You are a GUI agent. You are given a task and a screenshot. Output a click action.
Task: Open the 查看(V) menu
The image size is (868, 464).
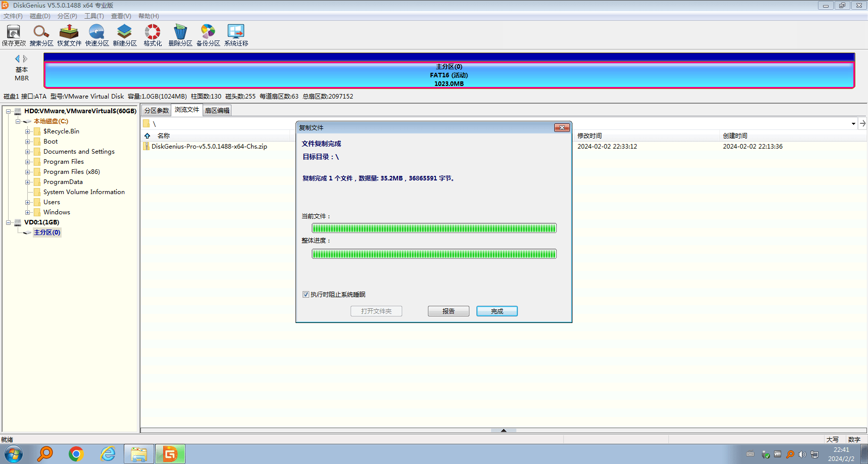point(121,16)
